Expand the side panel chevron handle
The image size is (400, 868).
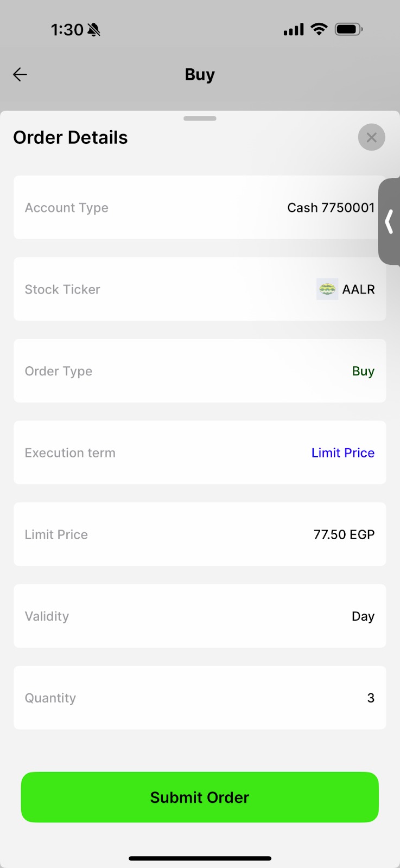click(x=389, y=221)
